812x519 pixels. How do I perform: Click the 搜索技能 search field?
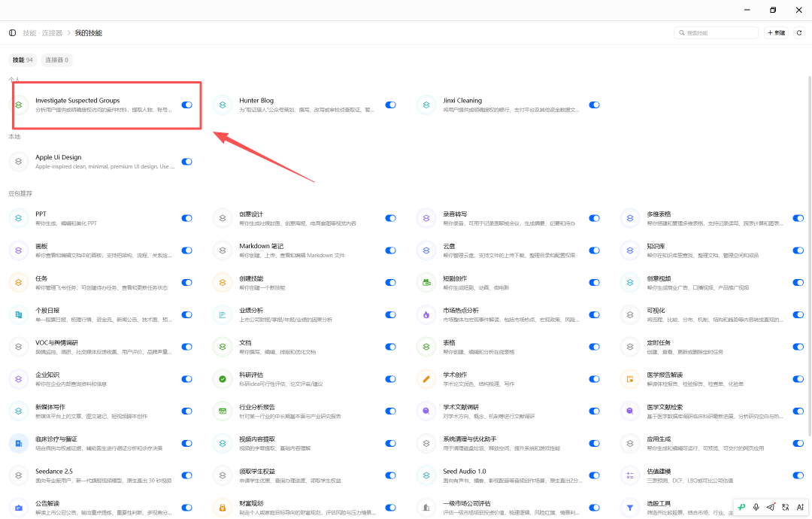point(716,32)
